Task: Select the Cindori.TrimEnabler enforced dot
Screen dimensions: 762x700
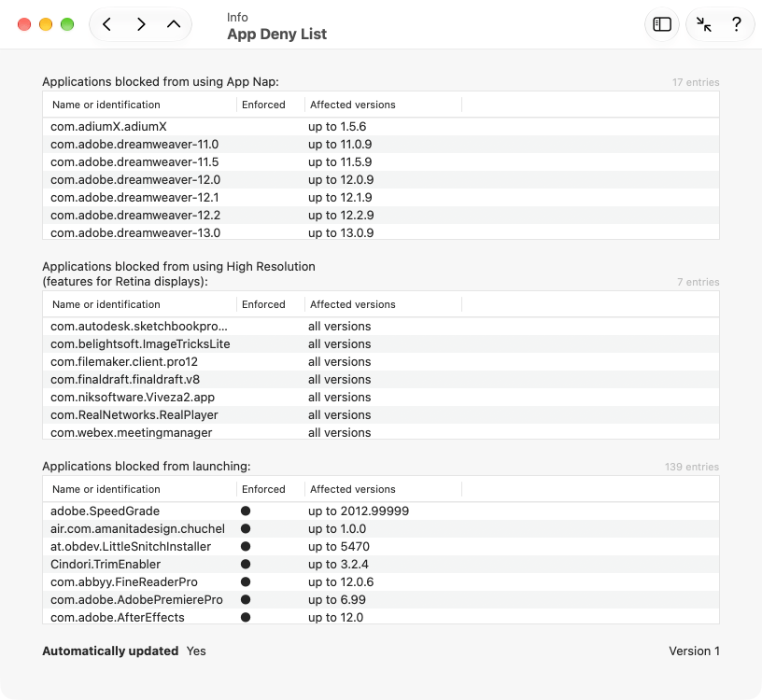Action: (x=246, y=564)
